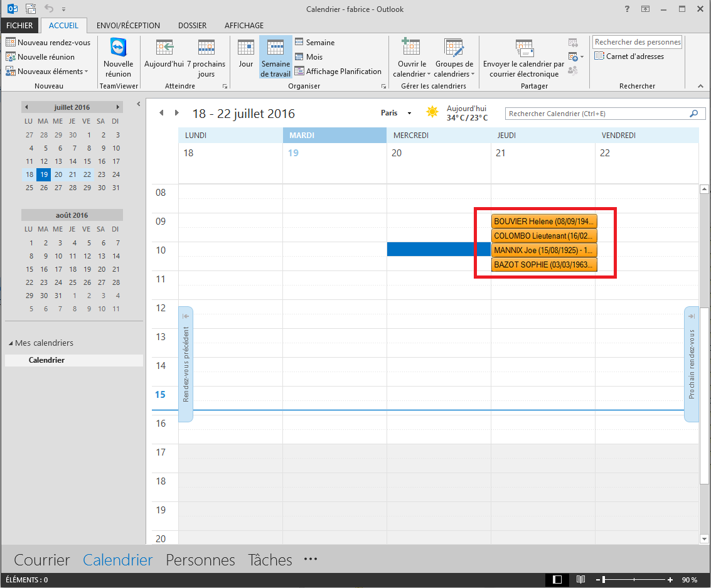Open the FICHIER menu

click(x=20, y=26)
